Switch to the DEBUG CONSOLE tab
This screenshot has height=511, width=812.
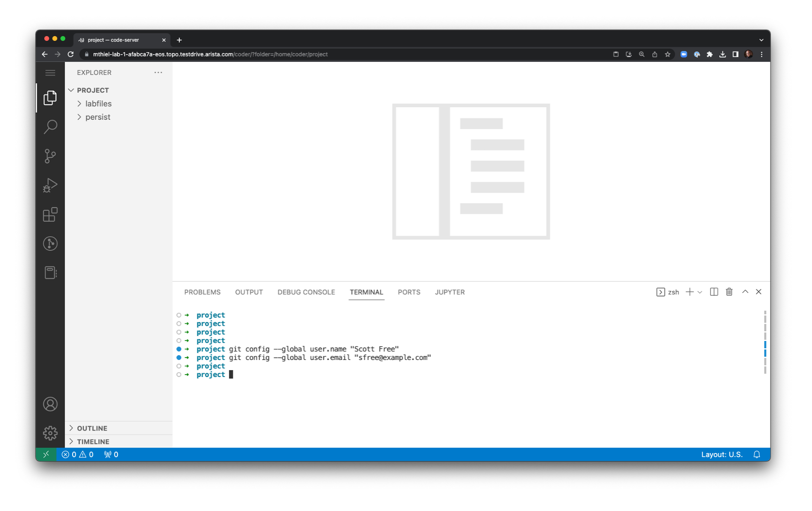[306, 292]
